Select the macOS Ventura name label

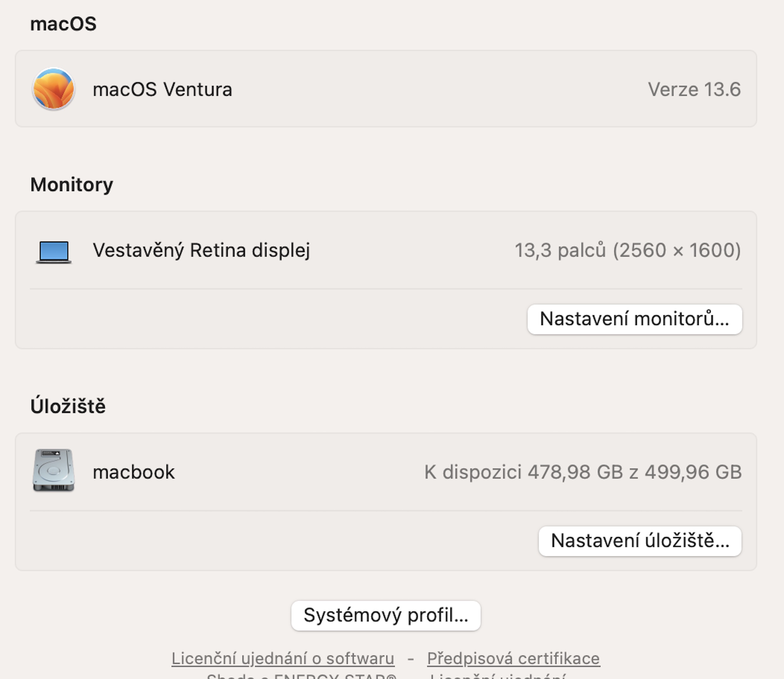pyautogui.click(x=162, y=90)
